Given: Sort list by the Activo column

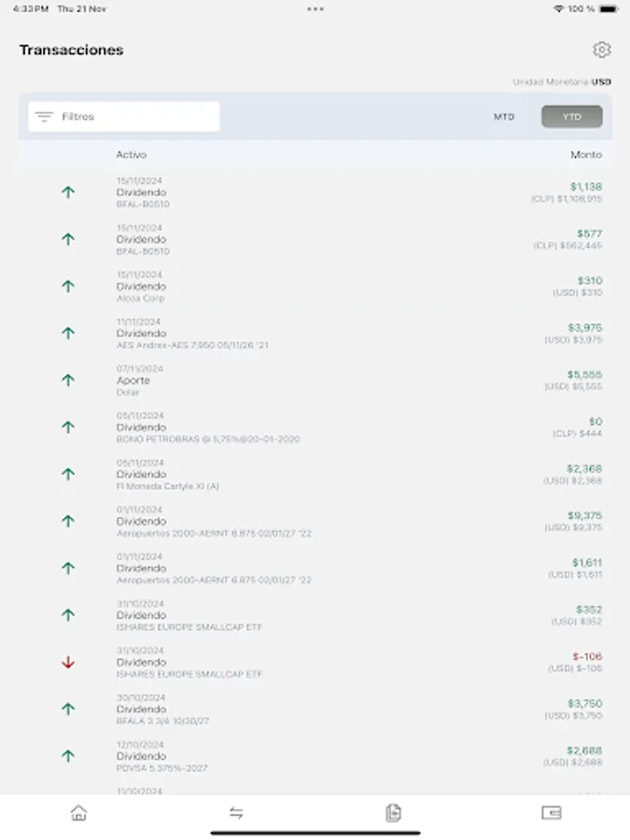Looking at the screenshot, I should point(130,154).
